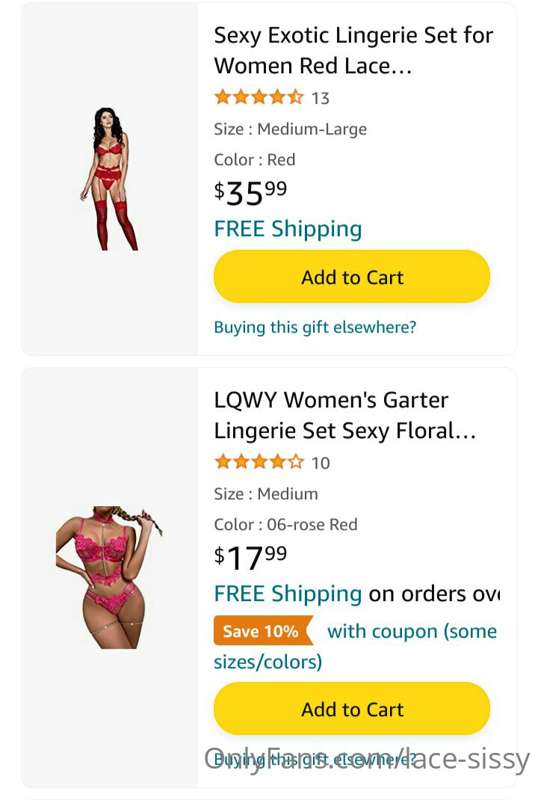The image size is (538, 800).
Task: Open the 'with coupon (some sizes/colors)' link
Action: pos(356,646)
